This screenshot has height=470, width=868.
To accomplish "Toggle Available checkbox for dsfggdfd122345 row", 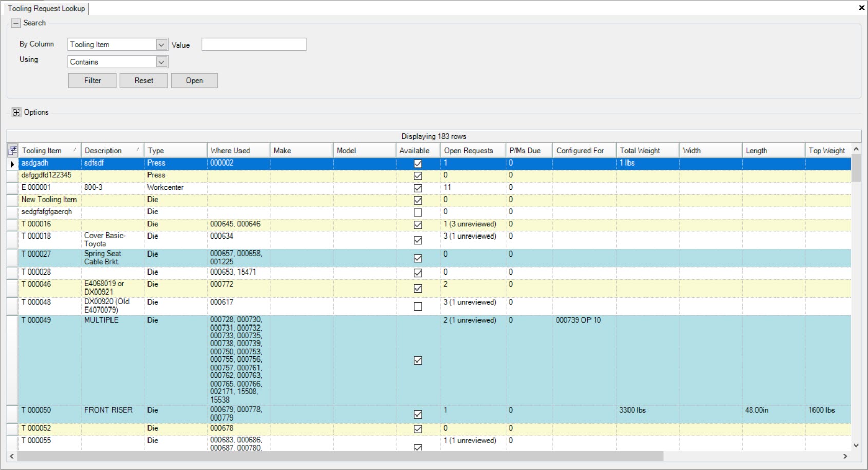I will [418, 176].
